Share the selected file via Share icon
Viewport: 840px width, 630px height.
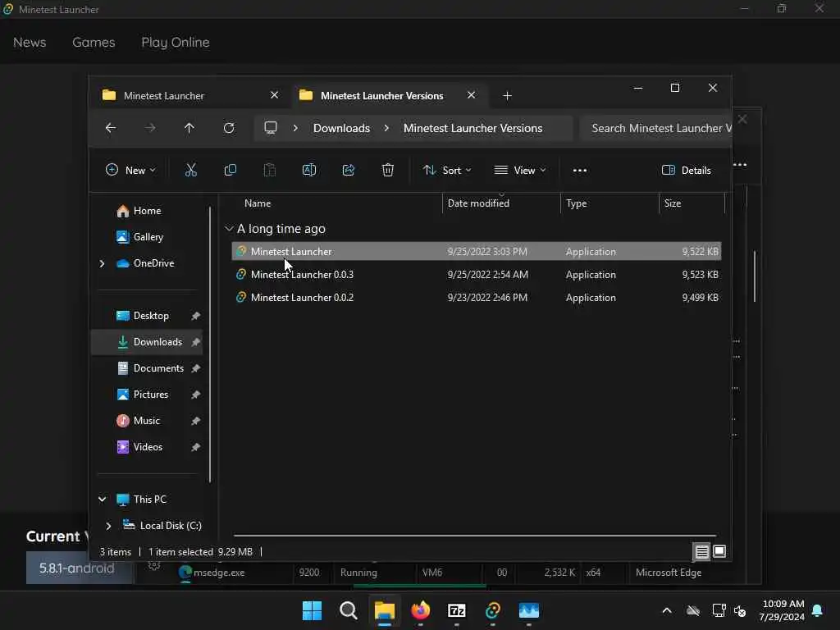point(348,171)
